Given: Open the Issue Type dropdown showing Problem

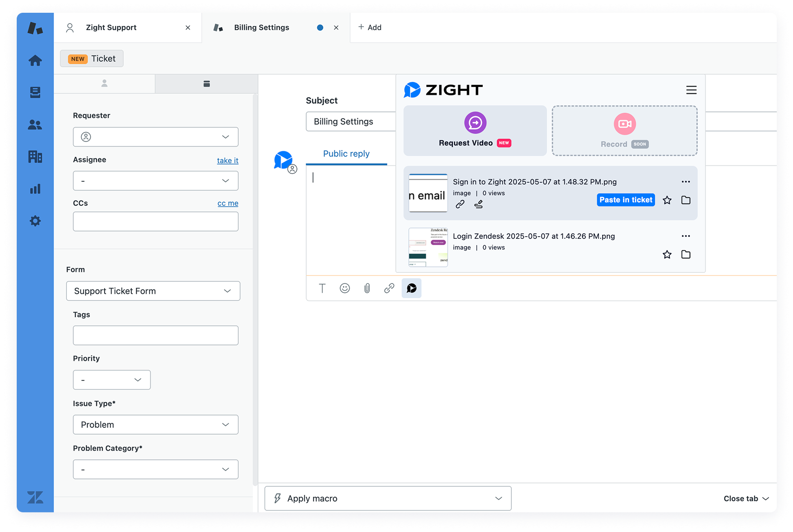Looking at the screenshot, I should click(x=155, y=424).
